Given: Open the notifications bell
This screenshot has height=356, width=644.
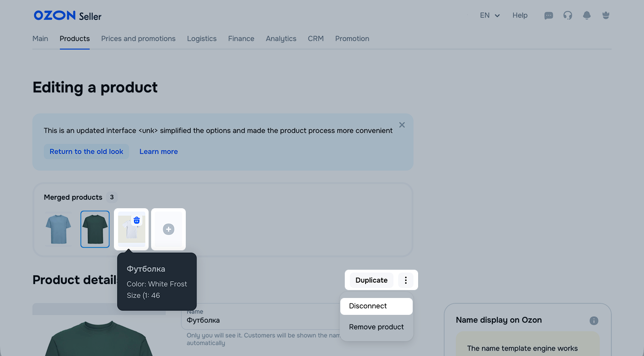Looking at the screenshot, I should (587, 15).
